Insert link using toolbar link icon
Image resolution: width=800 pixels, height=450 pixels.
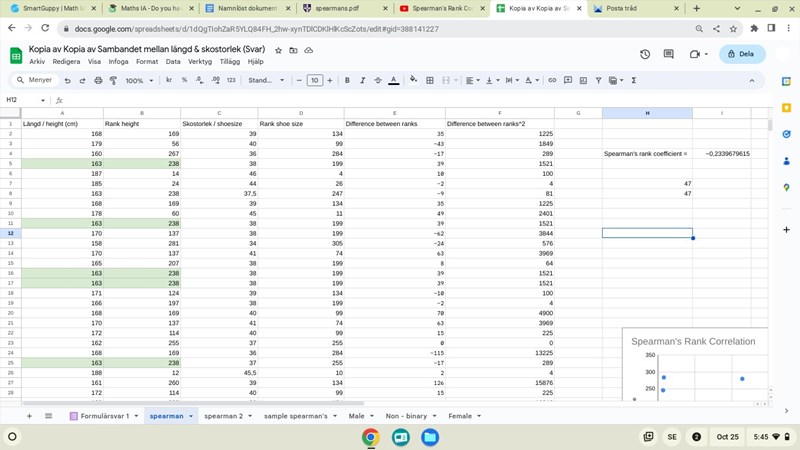552,80
